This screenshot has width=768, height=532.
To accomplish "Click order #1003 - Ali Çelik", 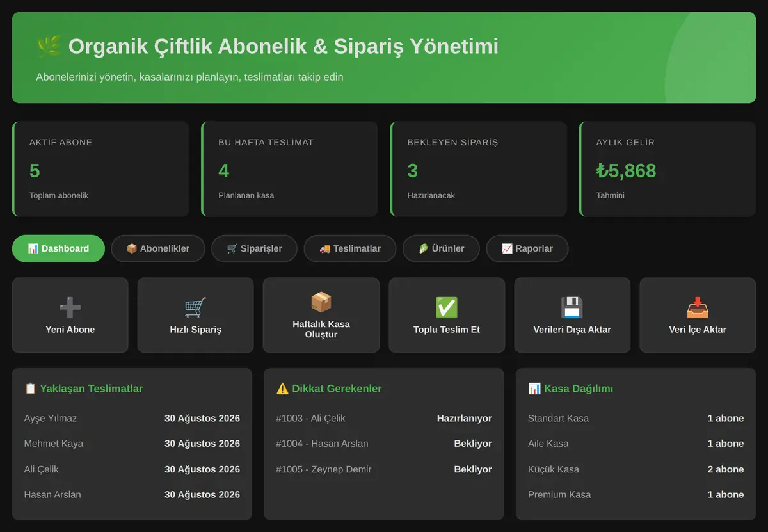I will coord(310,419).
